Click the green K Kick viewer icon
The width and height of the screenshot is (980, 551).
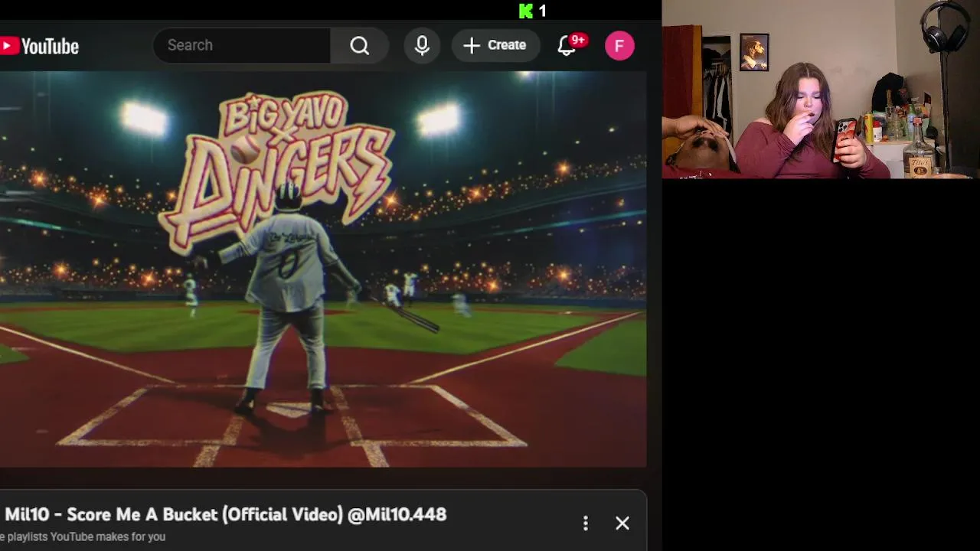pyautogui.click(x=525, y=11)
